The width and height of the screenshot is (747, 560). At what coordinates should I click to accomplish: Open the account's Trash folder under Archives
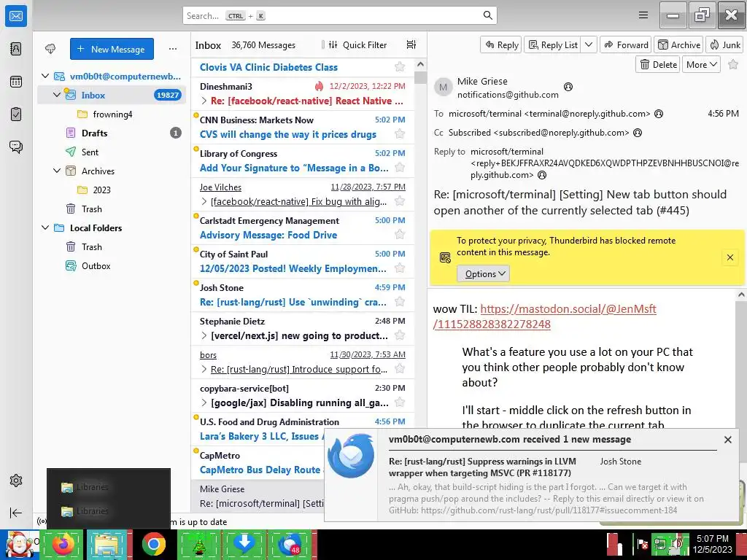pos(112,209)
